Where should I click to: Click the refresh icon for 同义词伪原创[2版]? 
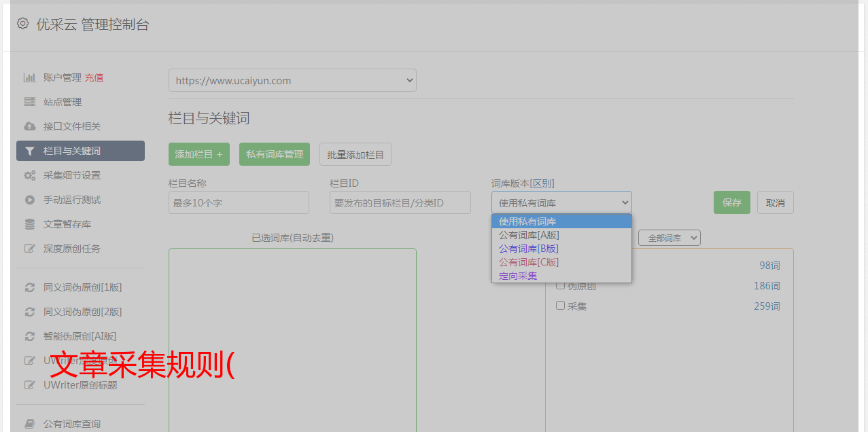[x=30, y=312]
